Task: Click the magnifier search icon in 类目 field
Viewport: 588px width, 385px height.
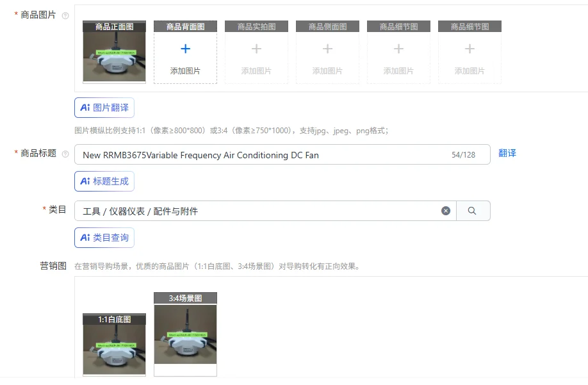Action: pos(472,211)
